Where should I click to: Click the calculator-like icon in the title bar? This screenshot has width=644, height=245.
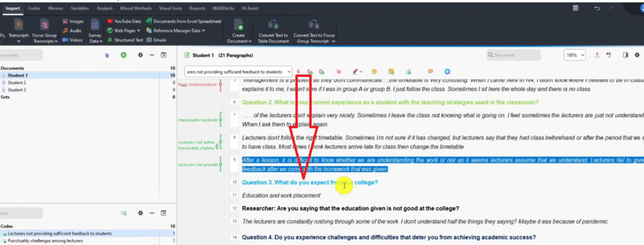576,8
